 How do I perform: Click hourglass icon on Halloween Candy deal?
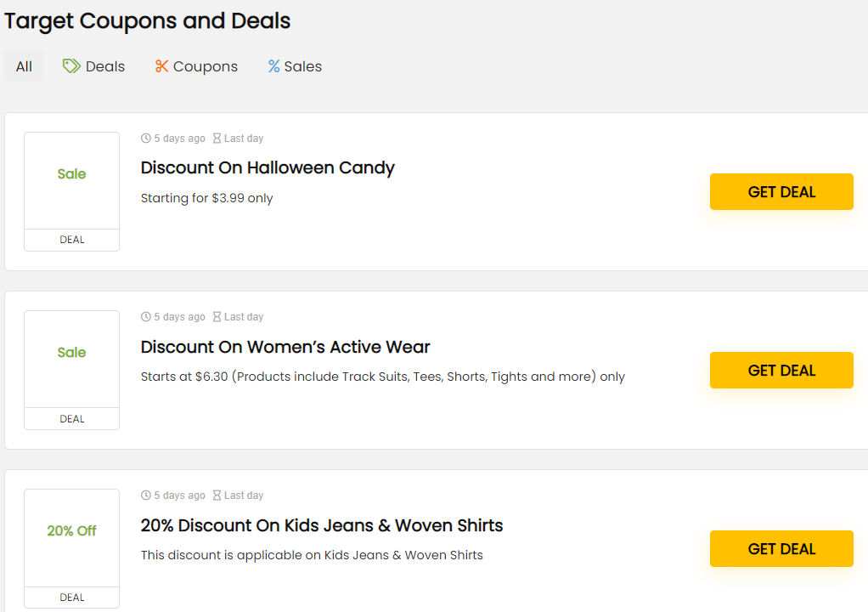click(217, 139)
